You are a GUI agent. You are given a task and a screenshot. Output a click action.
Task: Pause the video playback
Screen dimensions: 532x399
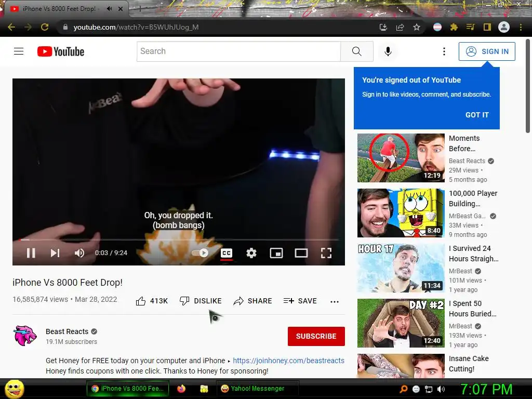click(x=31, y=253)
